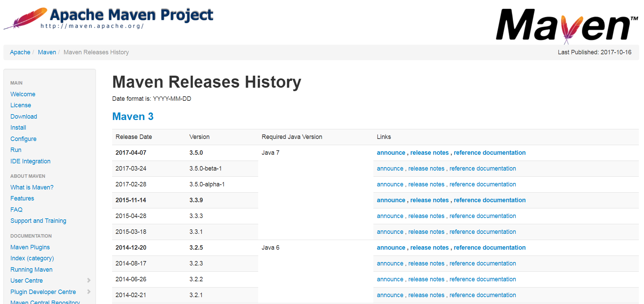Open the License sidebar link
The image size is (644, 304).
coord(21,105)
